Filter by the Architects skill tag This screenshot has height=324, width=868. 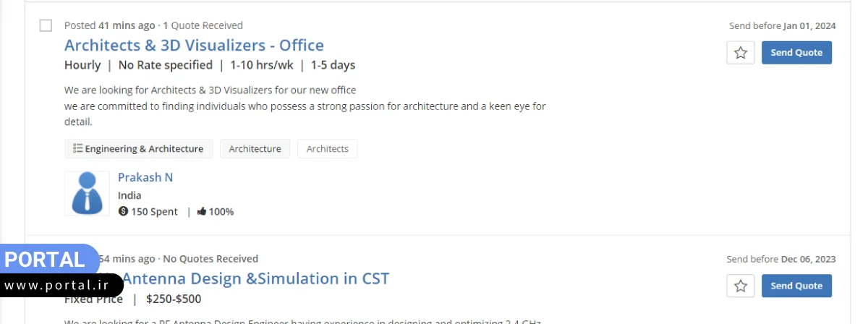coord(327,149)
